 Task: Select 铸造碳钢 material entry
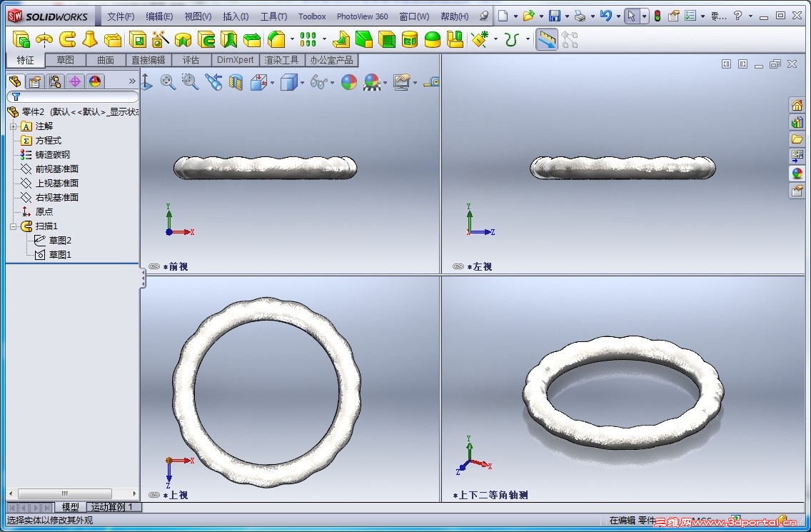(52, 155)
